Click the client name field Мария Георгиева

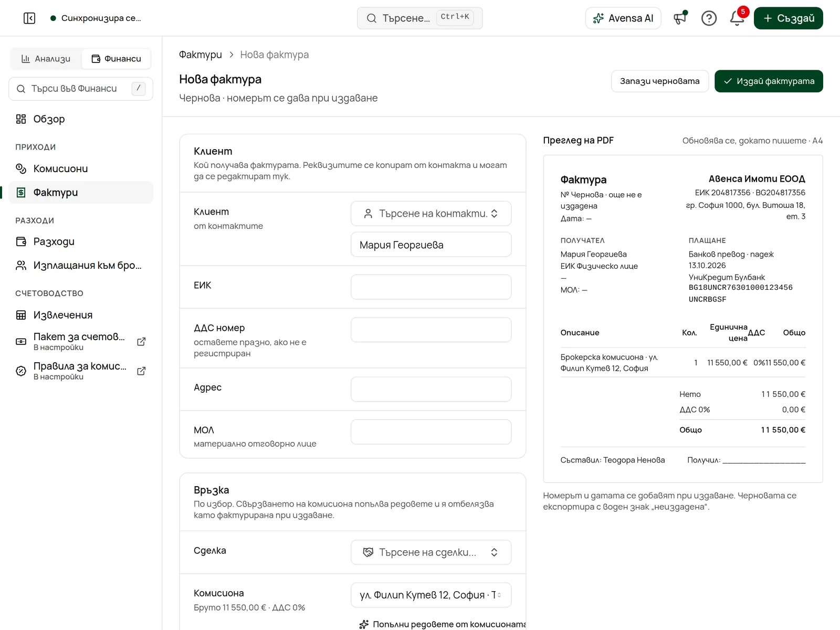[431, 245]
